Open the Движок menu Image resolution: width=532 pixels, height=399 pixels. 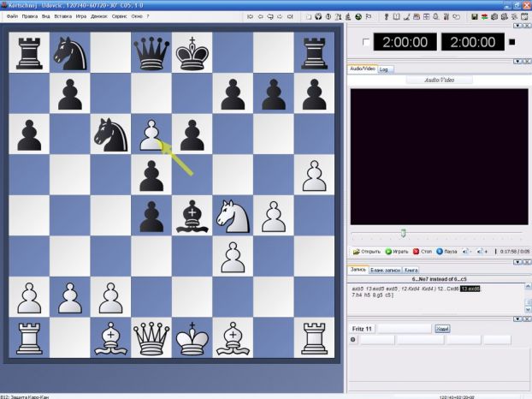tap(99, 16)
